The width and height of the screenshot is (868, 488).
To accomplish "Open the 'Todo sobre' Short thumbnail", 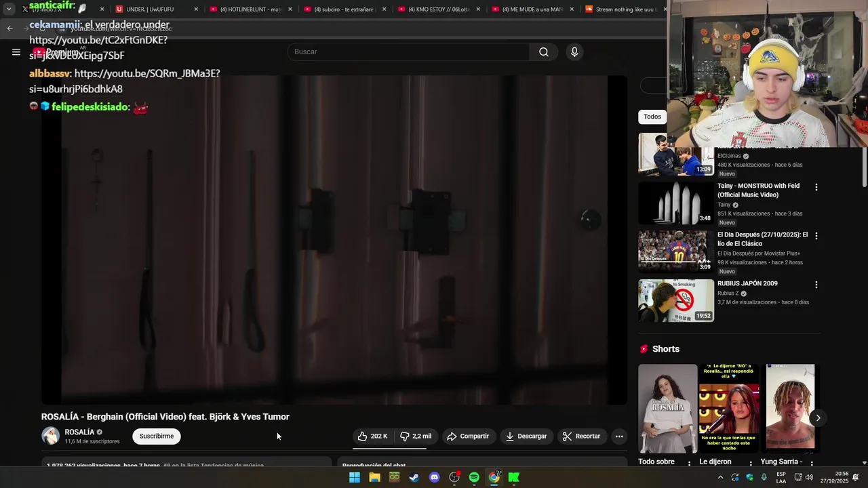I will 668,409.
